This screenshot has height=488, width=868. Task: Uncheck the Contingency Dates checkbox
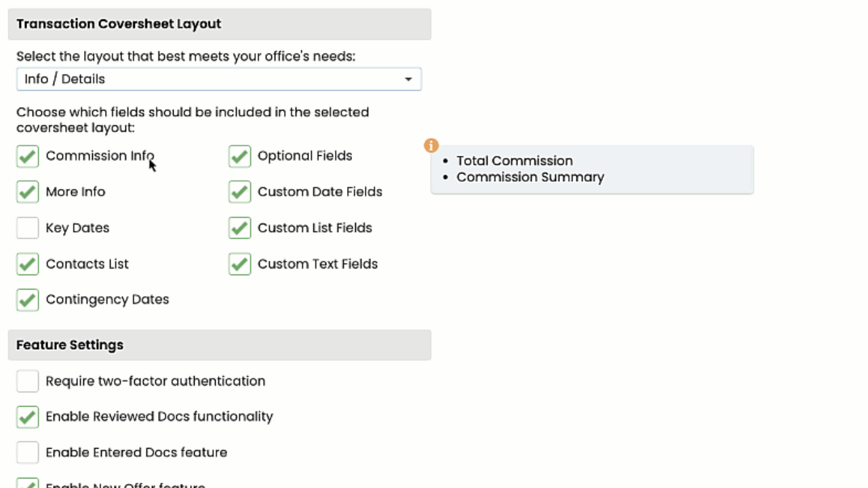click(x=28, y=300)
